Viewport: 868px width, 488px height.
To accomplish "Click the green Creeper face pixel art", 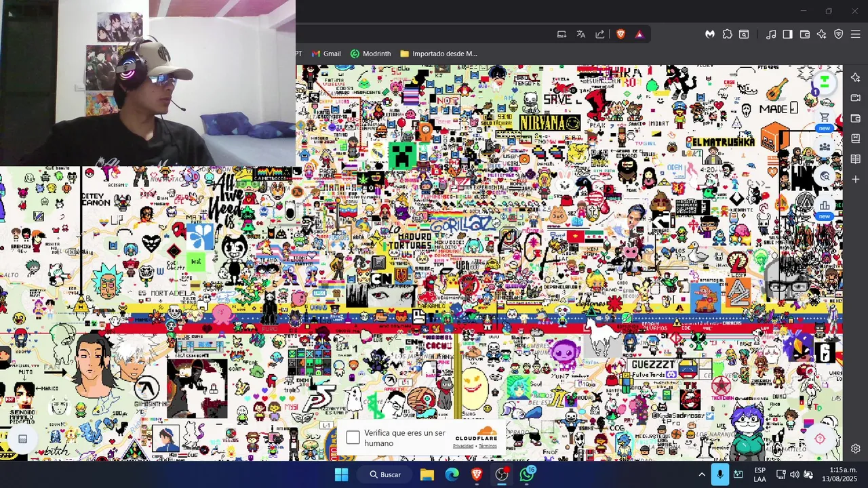I will [401, 156].
